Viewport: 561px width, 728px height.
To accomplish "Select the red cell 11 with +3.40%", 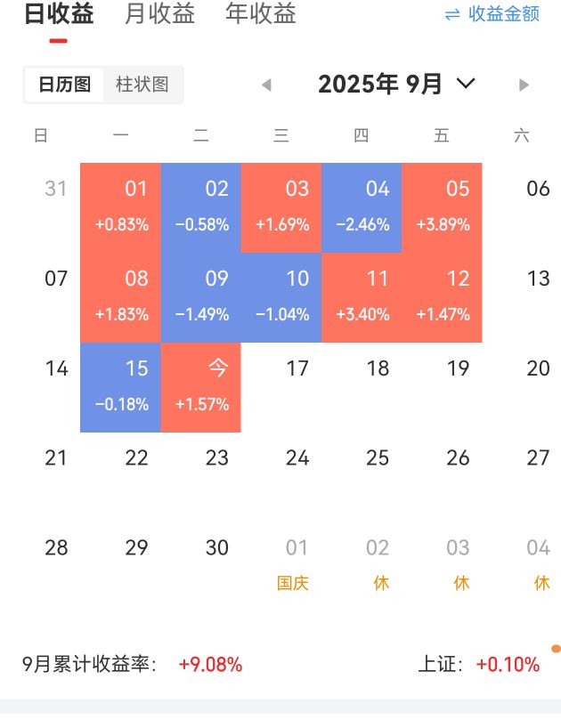I will click(362, 297).
